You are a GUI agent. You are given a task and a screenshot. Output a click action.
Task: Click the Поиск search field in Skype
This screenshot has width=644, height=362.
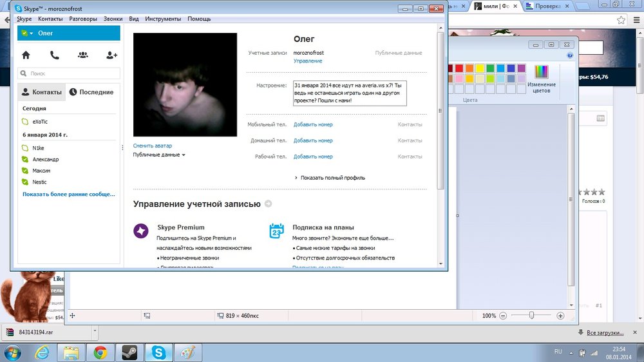pyautogui.click(x=68, y=74)
